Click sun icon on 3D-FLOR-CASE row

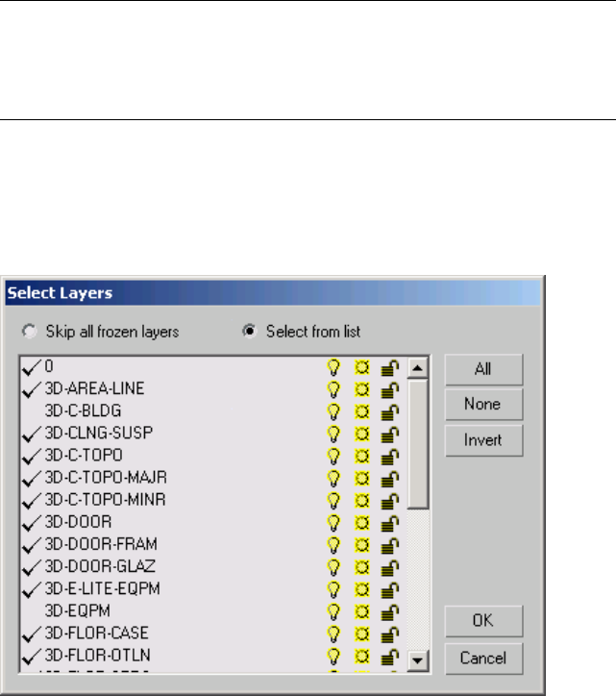coord(361,634)
